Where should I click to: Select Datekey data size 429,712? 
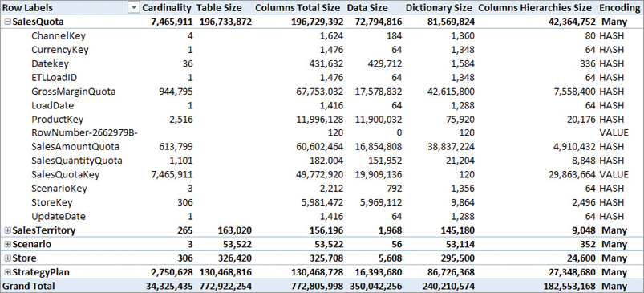[385, 63]
